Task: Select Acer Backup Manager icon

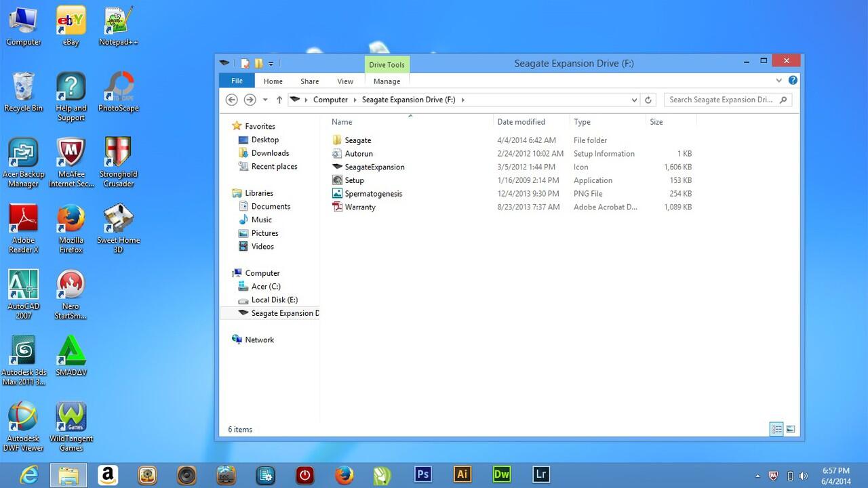Action: pos(23,162)
